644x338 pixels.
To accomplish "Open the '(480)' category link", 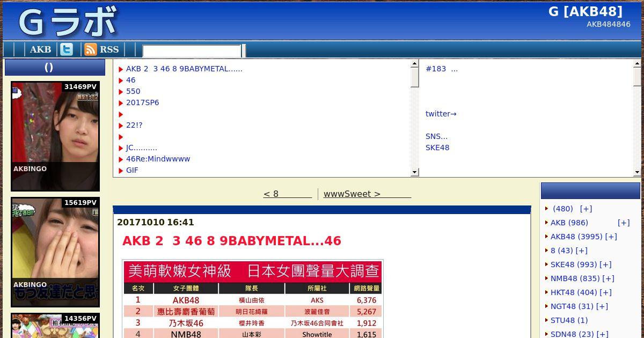I will coord(563,209).
